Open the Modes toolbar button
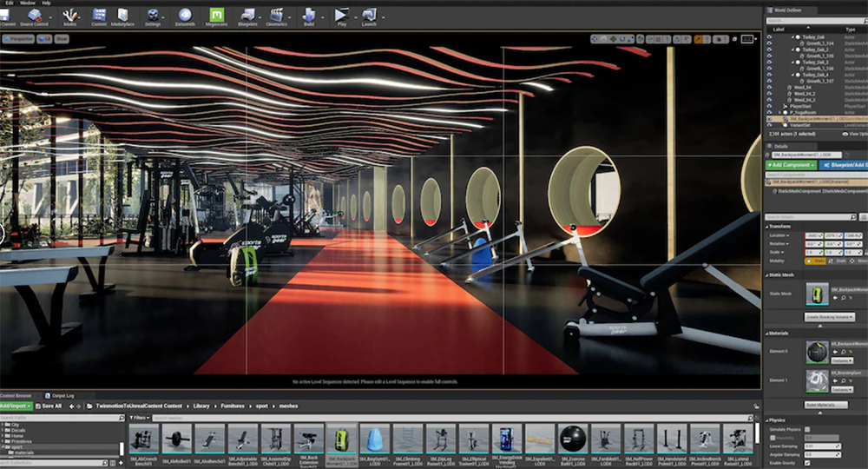The image size is (868, 469). (69, 17)
